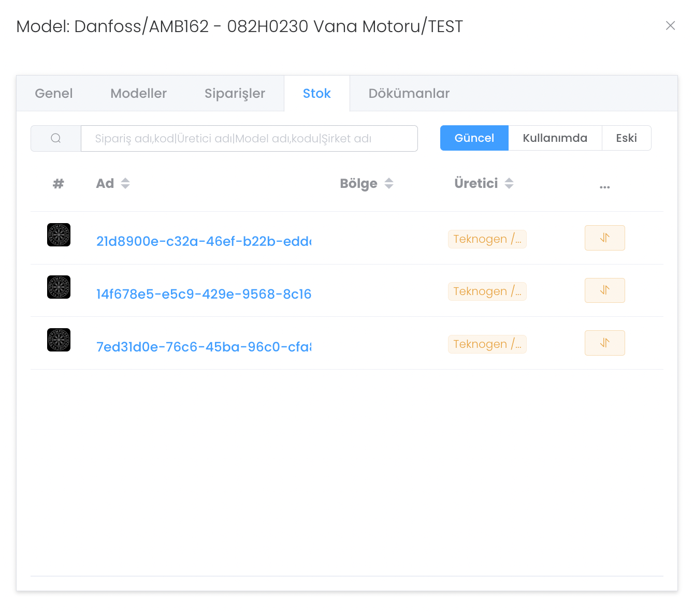Click thumbnail image of 7ed31d0e item
The width and height of the screenshot is (694, 616).
(x=59, y=340)
